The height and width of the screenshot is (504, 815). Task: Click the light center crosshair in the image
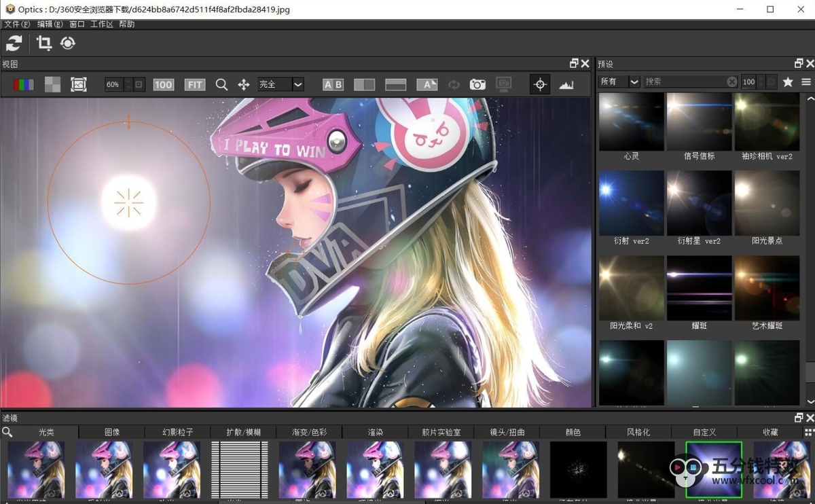click(x=128, y=202)
